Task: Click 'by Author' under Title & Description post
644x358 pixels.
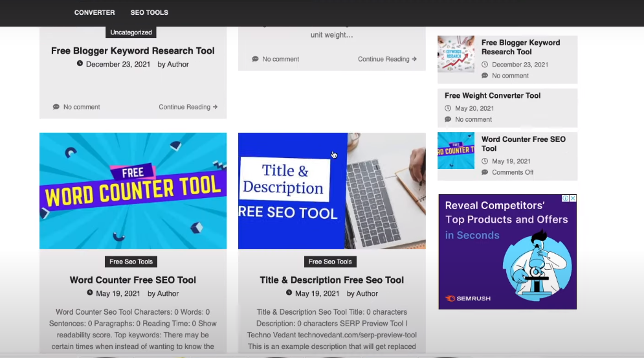Action: [x=362, y=293]
